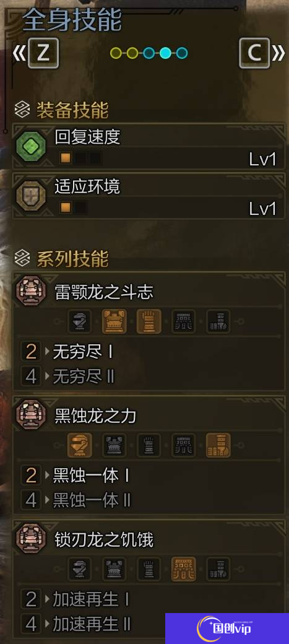Click the 锁刃龙之饥饿 series skill armor icon
Viewport: 289px width, 644px height.
click(x=31, y=539)
